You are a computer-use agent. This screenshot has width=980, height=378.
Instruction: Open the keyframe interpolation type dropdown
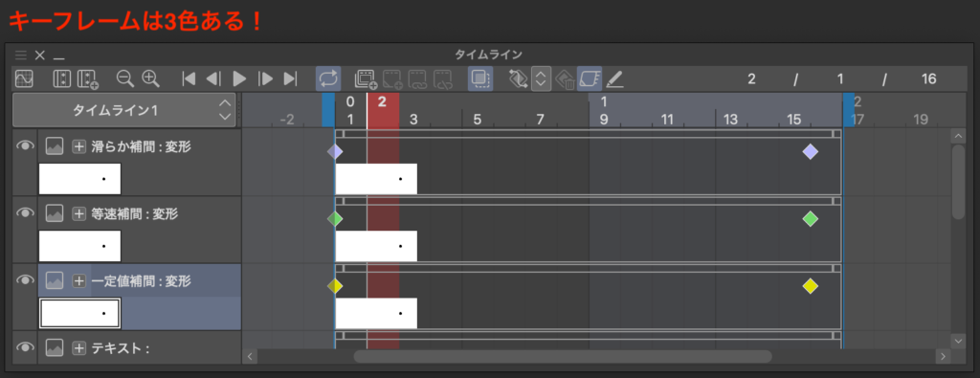[542, 78]
